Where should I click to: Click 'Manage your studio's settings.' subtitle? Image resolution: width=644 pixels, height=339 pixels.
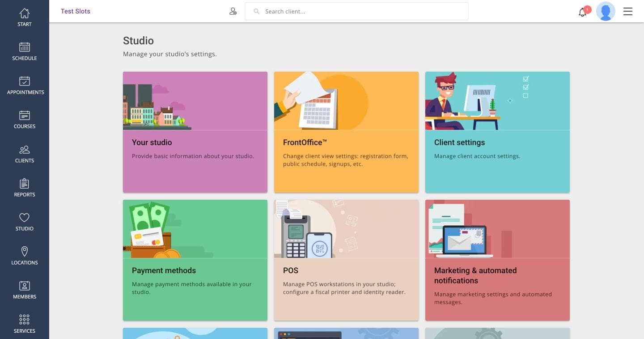170,54
